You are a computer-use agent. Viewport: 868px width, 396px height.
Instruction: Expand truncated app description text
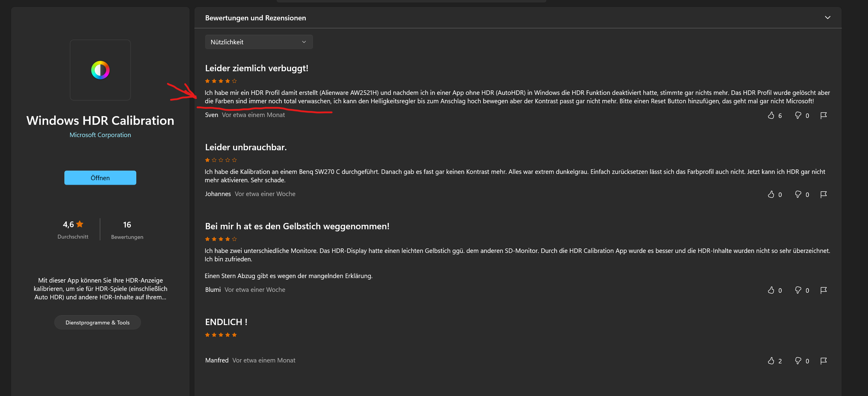[x=100, y=289]
